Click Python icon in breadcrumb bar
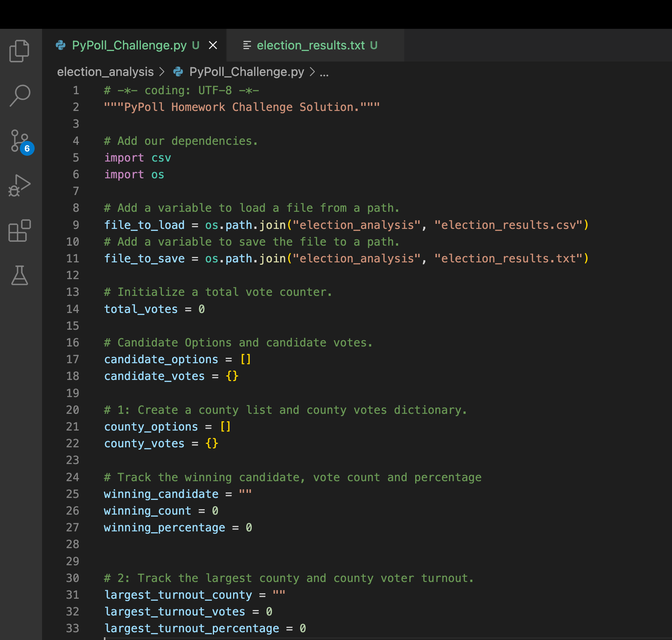Image resolution: width=672 pixels, height=640 pixels. click(178, 72)
